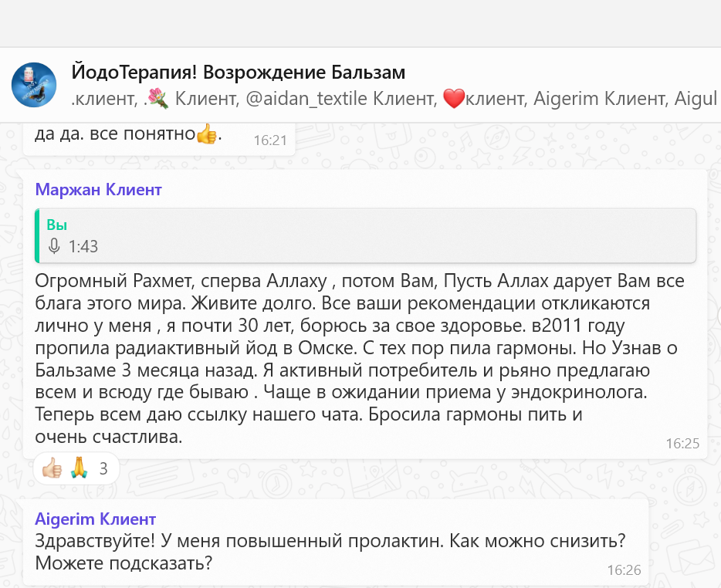Image resolution: width=721 pixels, height=588 pixels.
Task: Click the green Вы label in the quote
Action: coord(57,225)
